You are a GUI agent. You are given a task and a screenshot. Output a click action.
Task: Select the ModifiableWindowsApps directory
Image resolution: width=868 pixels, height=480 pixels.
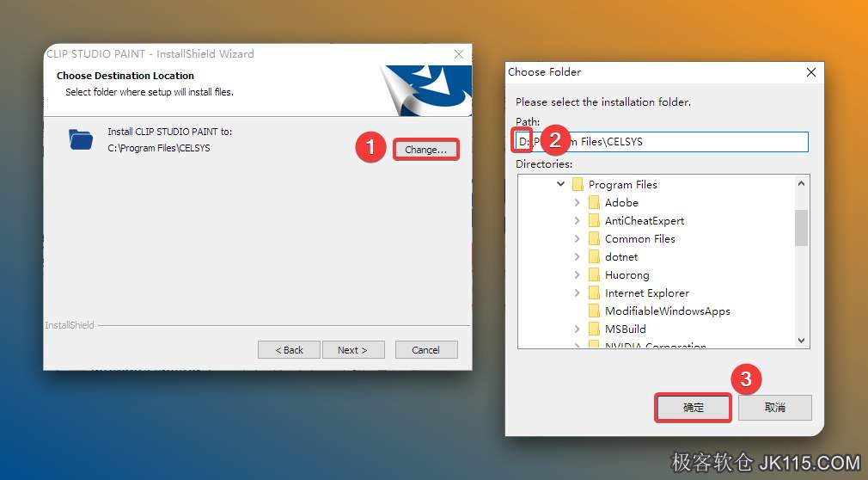pos(667,311)
